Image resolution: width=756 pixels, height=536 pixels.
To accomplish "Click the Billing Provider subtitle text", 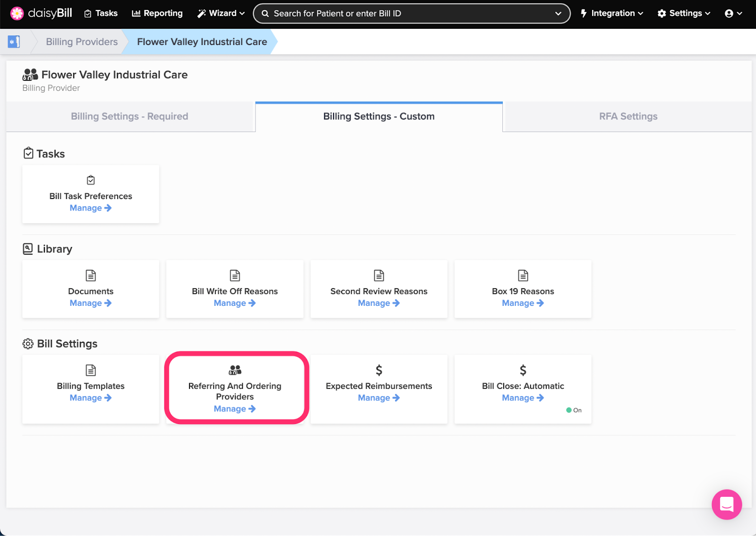I will click(x=51, y=88).
